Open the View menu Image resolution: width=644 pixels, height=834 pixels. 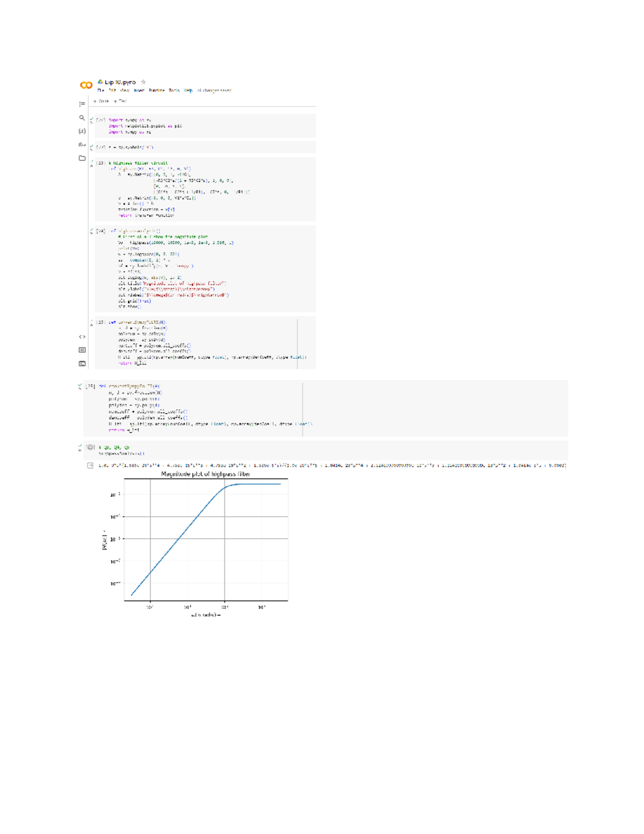125,90
